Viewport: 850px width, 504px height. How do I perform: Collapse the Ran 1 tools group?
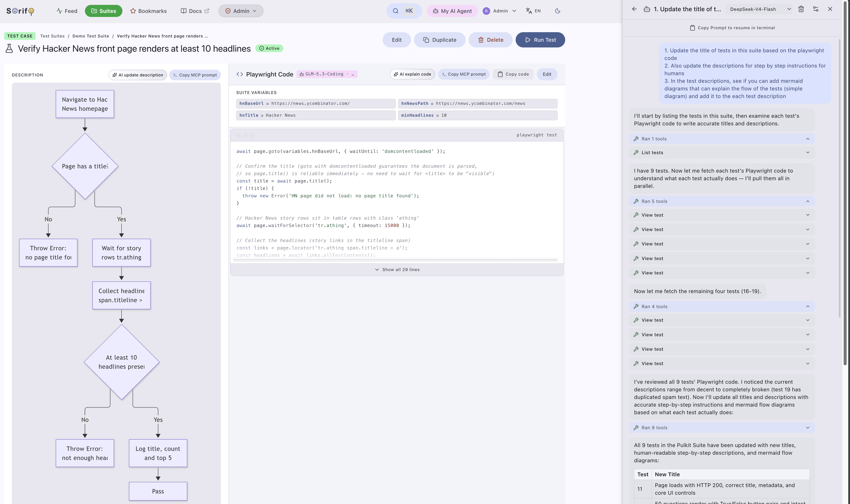tap(722, 139)
